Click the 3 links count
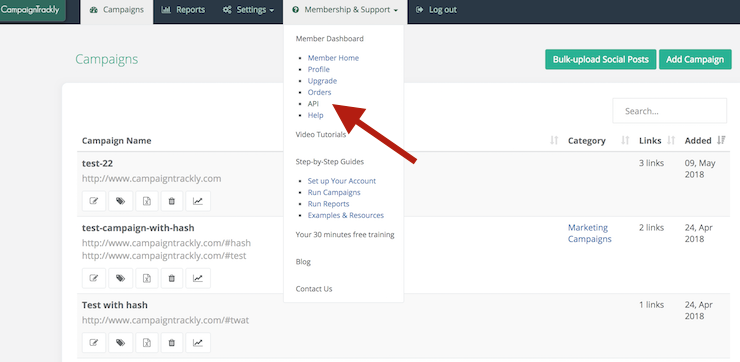The height and width of the screenshot is (362, 740). [651, 163]
